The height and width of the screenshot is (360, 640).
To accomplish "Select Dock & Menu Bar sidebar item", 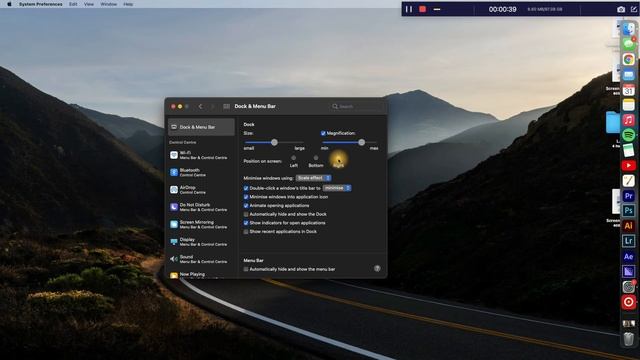I will (x=201, y=127).
